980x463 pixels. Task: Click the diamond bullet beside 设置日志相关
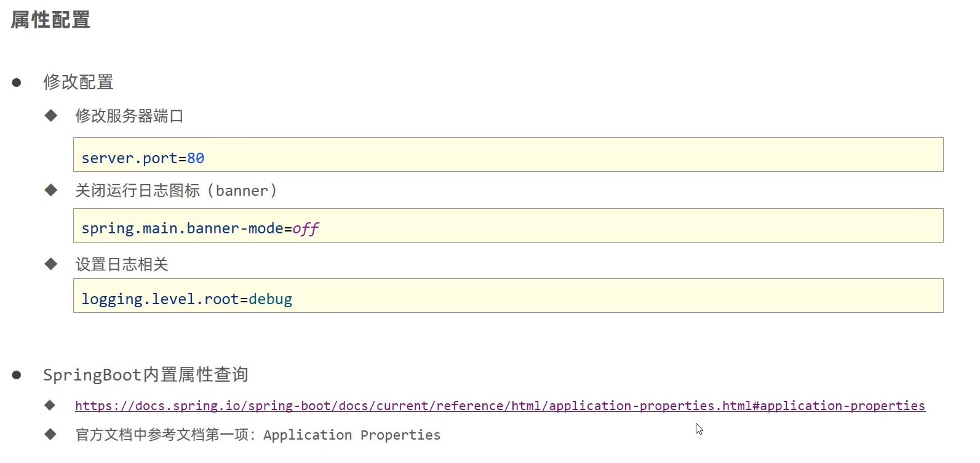click(x=51, y=264)
